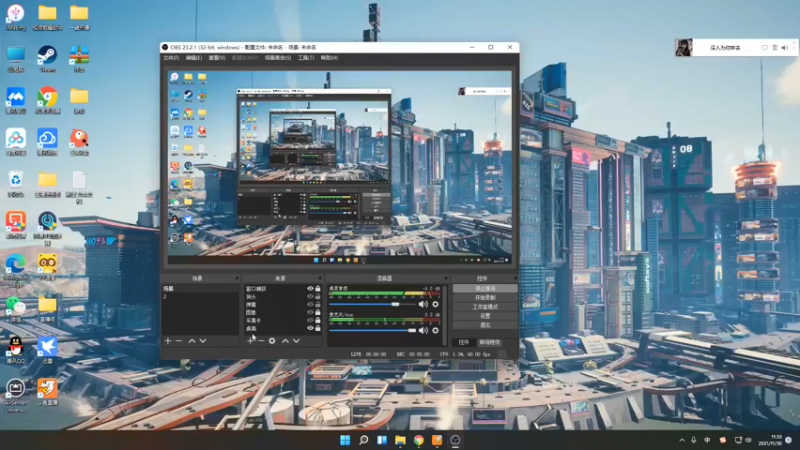Move source up in Sources panel
This screenshot has width=800, height=450.
tap(285, 341)
